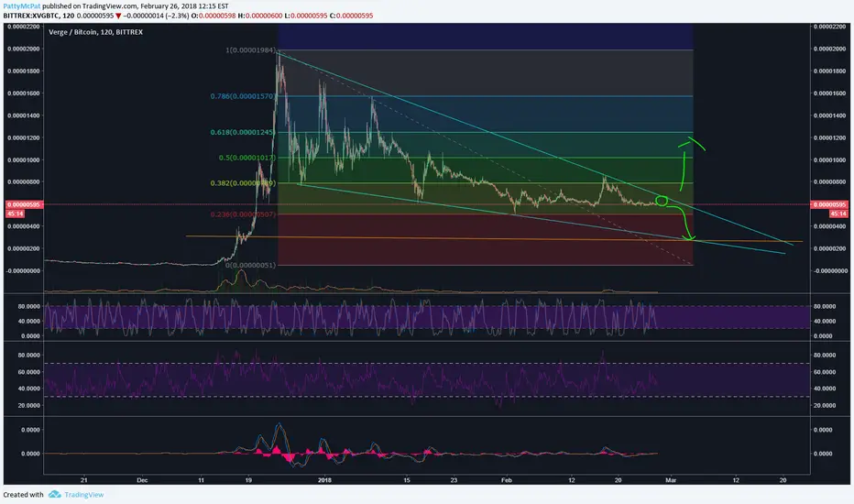This screenshot has height=504, width=854.
Task: Click the '45:14' countdown tag on right axis
Action: [838, 214]
